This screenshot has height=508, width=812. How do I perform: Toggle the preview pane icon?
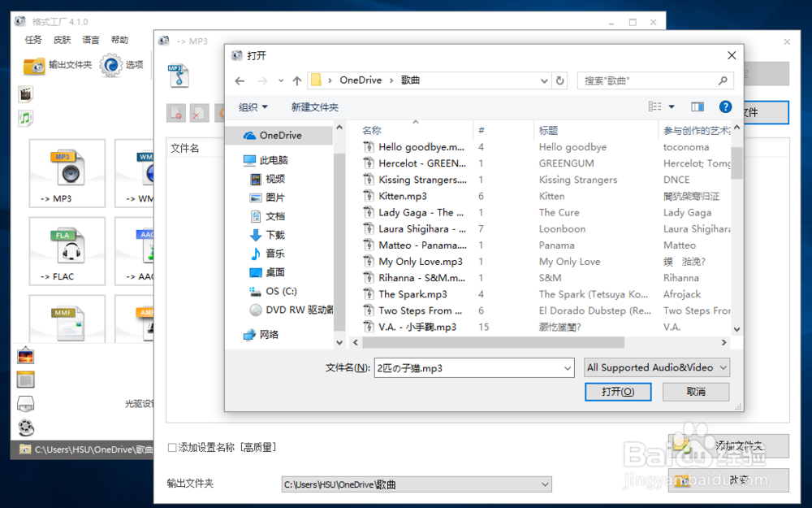(698, 106)
